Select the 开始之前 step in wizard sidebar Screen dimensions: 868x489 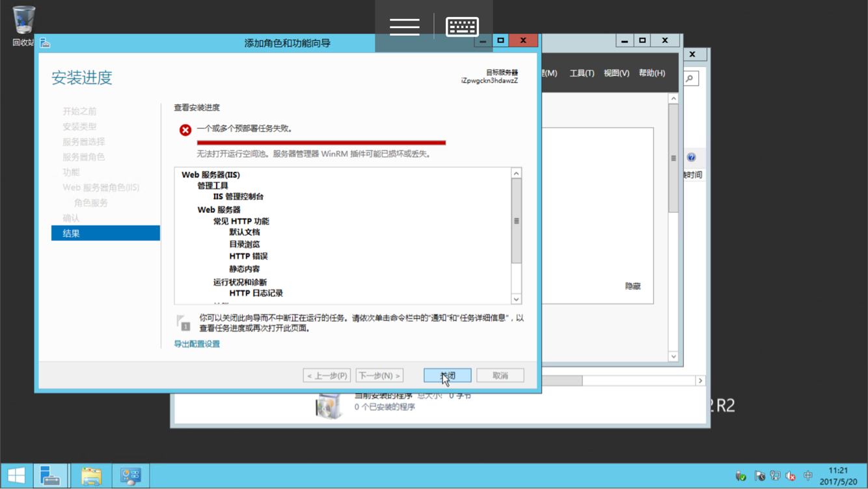(x=79, y=111)
